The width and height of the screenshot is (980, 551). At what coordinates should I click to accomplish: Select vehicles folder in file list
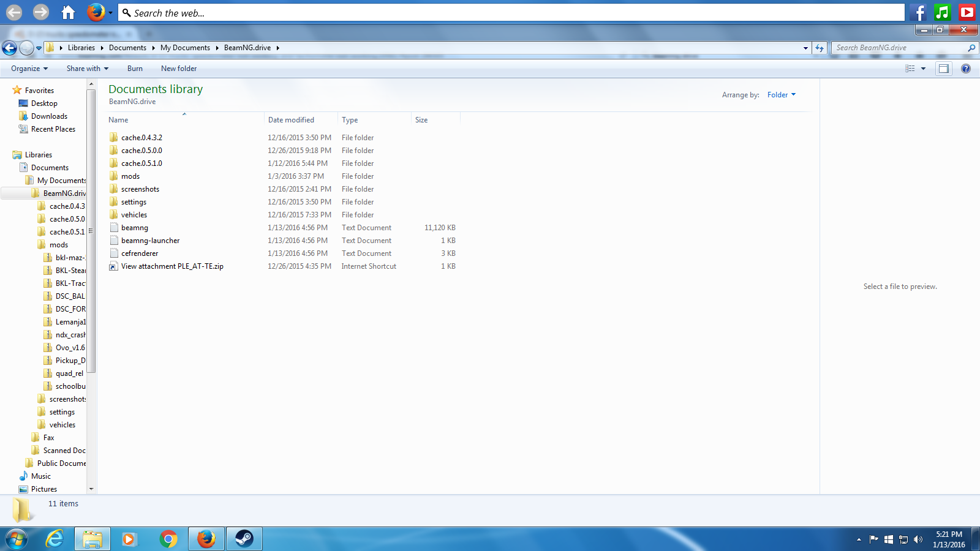coord(134,215)
